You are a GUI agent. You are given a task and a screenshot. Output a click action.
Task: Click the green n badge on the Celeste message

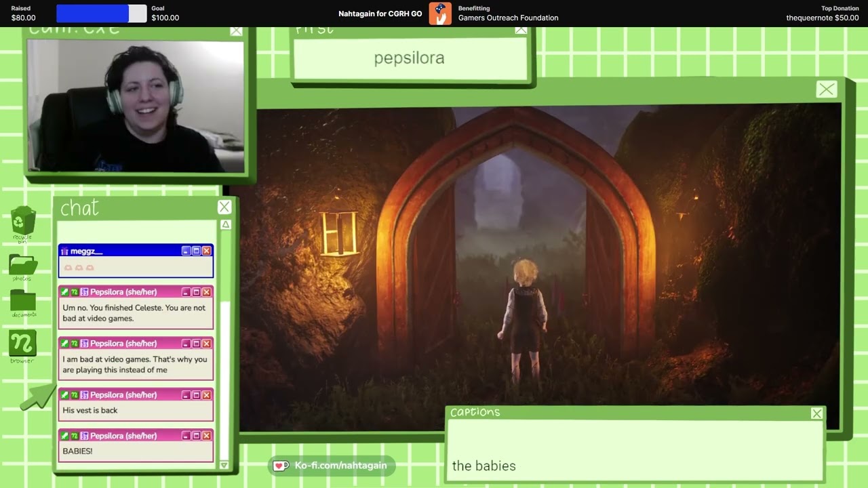pyautogui.click(x=75, y=292)
